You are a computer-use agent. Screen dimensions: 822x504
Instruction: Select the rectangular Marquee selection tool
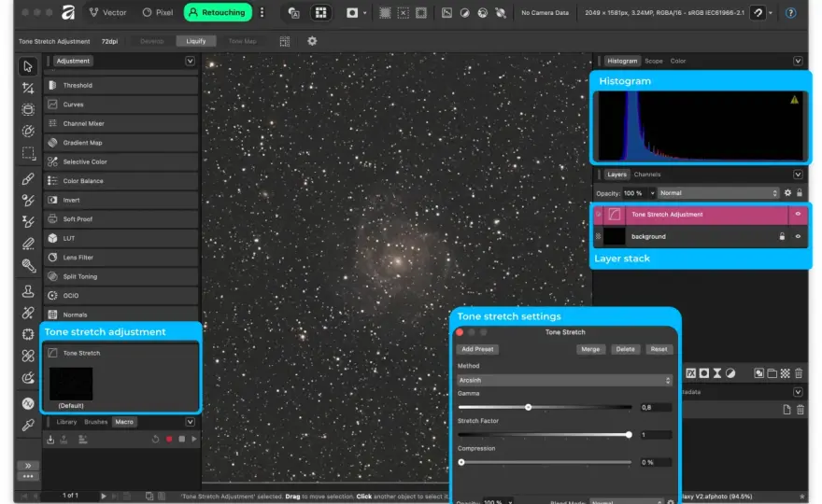pos(28,153)
